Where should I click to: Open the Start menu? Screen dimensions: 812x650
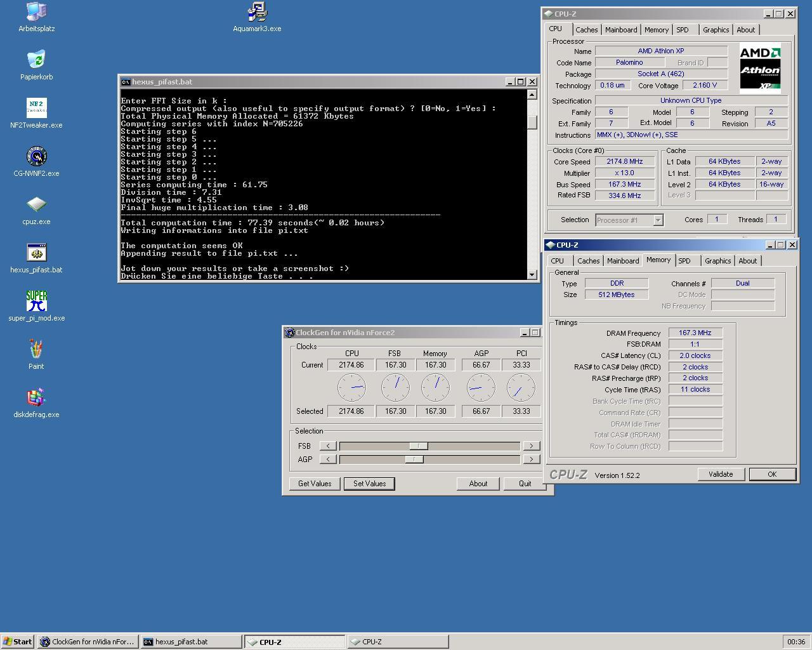click(x=18, y=642)
